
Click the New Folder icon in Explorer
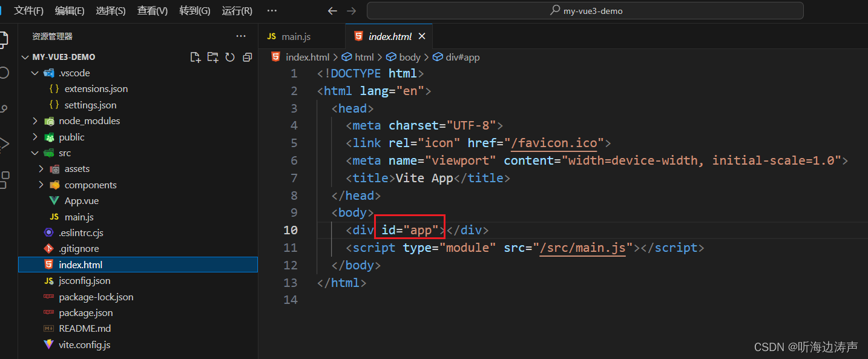212,56
